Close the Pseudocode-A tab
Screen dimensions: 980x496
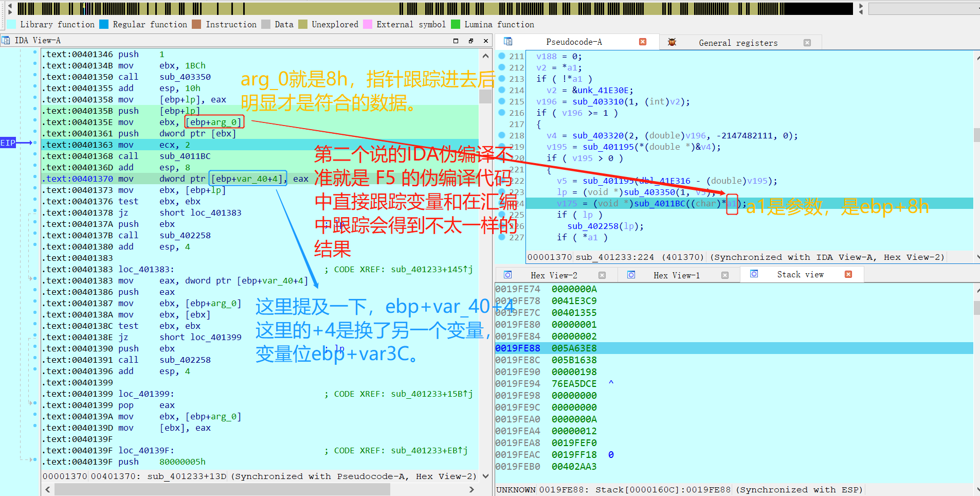(643, 42)
